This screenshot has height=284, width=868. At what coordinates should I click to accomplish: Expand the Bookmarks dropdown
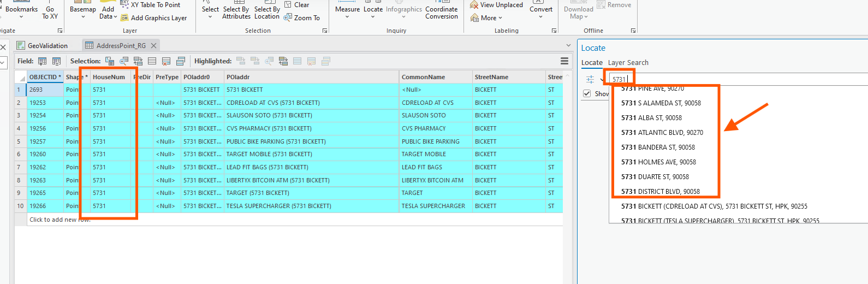point(21,17)
